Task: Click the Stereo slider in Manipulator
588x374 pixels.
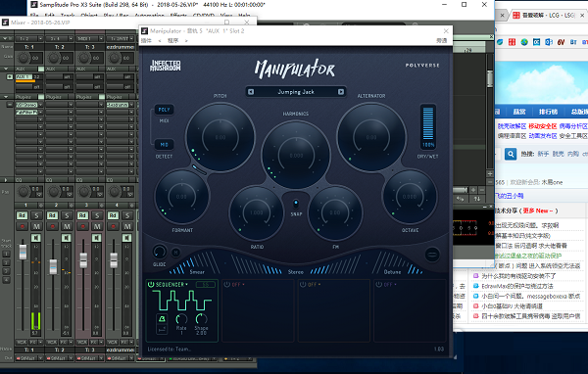Action: 296,265
